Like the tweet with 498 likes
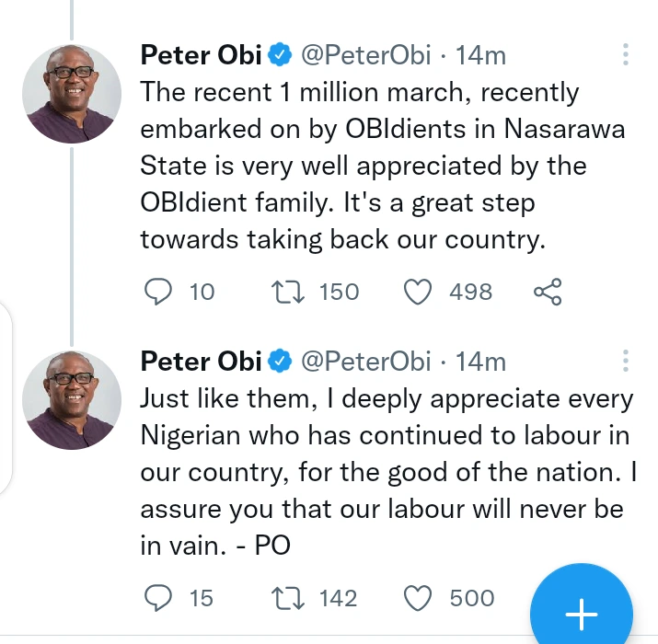Viewport: 658px width, 644px height. (419, 293)
